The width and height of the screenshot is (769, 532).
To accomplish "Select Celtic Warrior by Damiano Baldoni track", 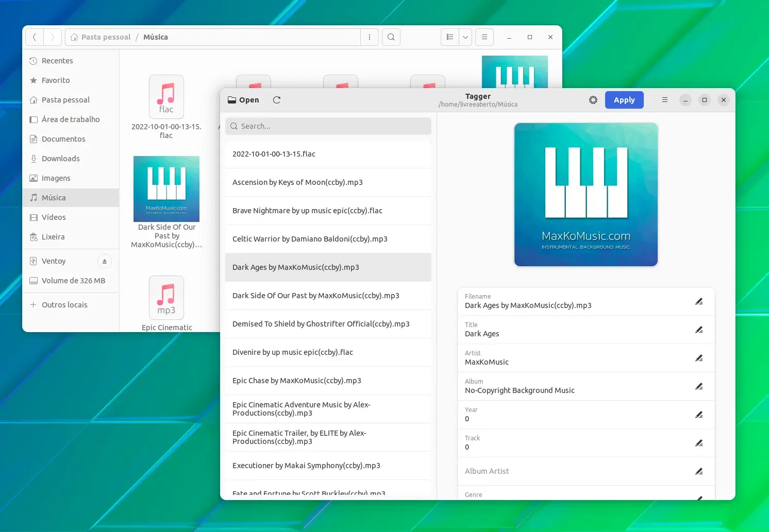I will (x=328, y=239).
